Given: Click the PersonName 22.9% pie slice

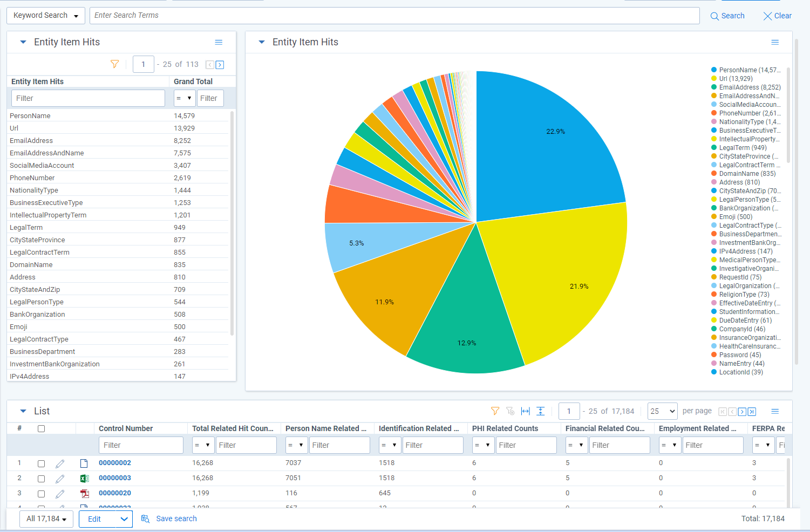Looking at the screenshot, I should tap(555, 132).
